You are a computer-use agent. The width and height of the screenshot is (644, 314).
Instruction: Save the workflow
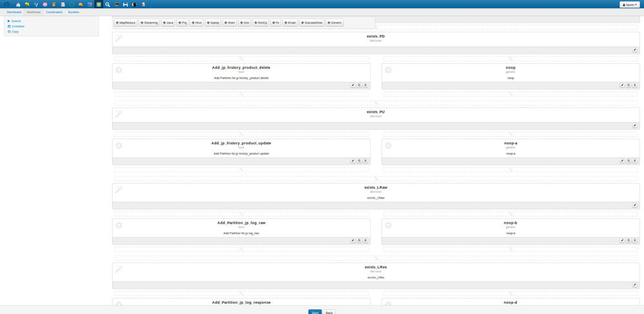315,311
